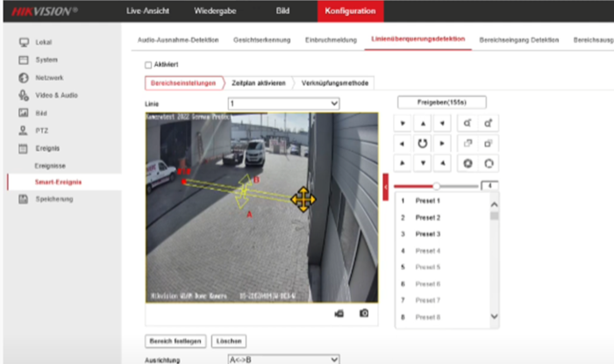Screen dimensions: 614x364
Task: Click the red line endpoint handle
Action: [x=183, y=182]
